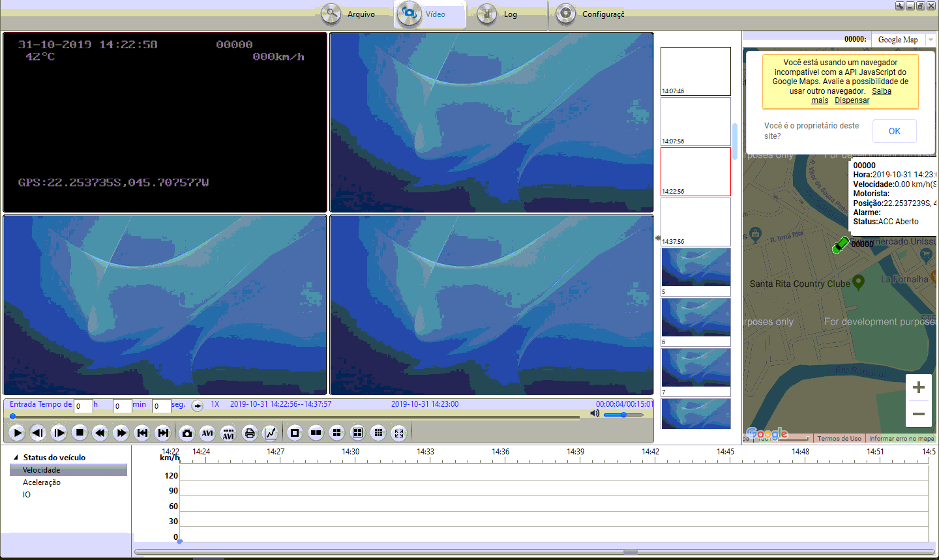Select Aceleração in the status tree
The height and width of the screenshot is (560, 939).
[x=42, y=482]
